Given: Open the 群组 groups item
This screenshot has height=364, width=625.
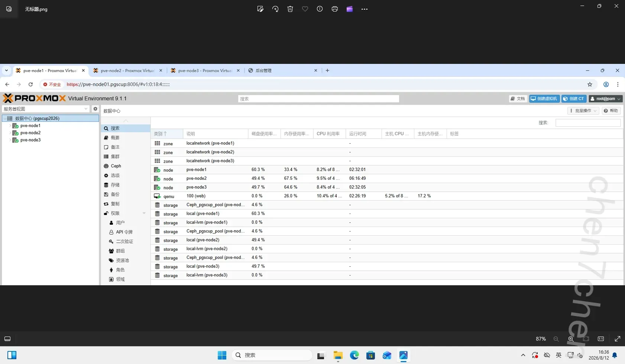Looking at the screenshot, I should tap(126, 251).
